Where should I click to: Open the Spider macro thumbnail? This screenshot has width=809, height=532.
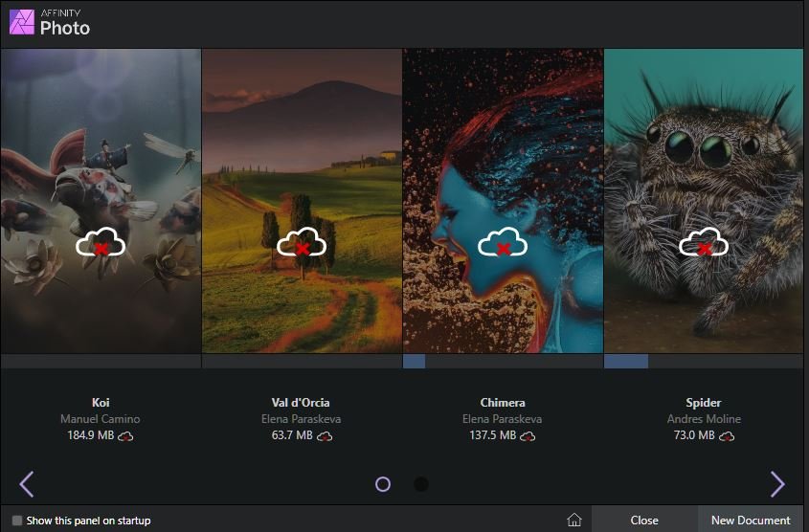click(x=704, y=201)
